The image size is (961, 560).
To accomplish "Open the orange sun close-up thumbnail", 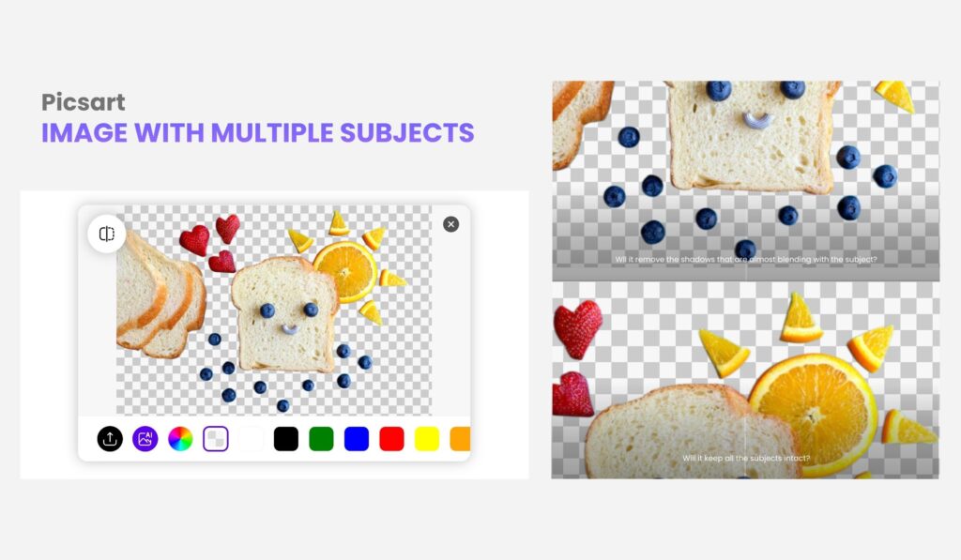I will tap(745, 381).
